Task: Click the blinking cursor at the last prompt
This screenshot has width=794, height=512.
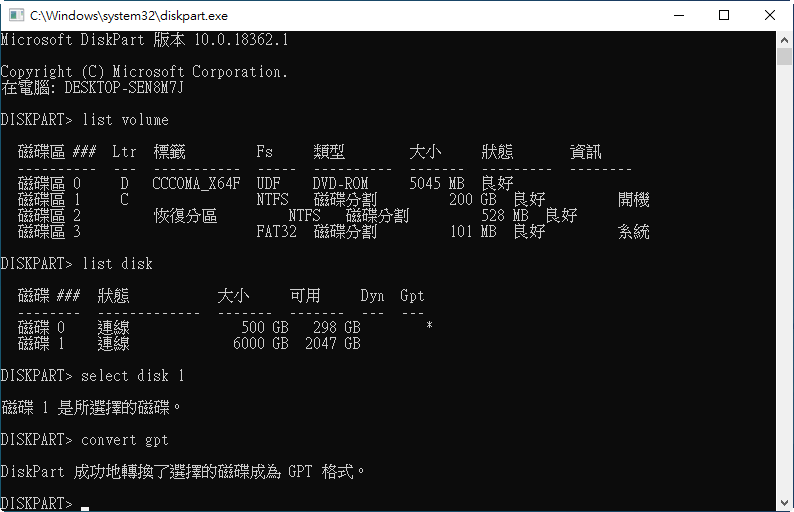Action: pos(85,508)
